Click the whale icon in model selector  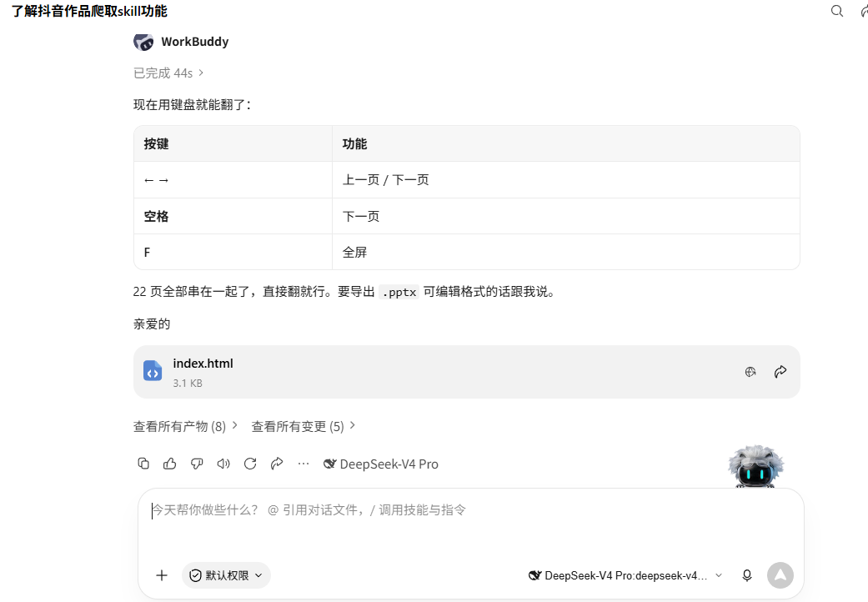(x=534, y=575)
